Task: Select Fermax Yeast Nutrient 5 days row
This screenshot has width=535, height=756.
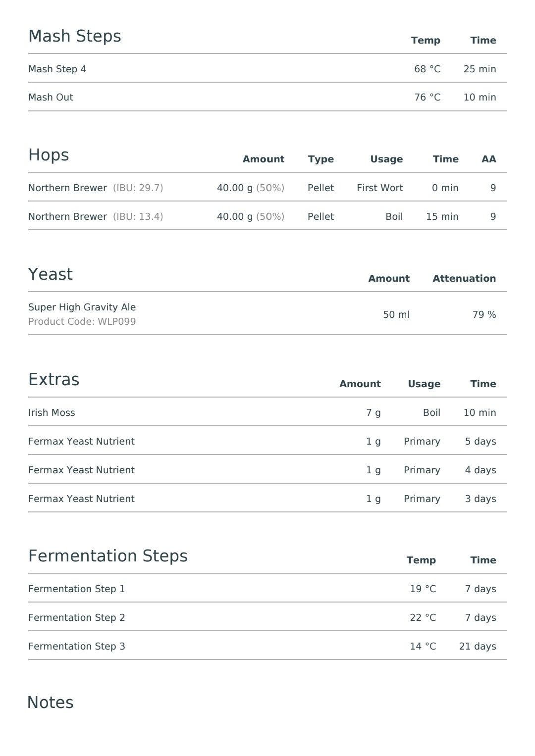Action: [x=267, y=441]
